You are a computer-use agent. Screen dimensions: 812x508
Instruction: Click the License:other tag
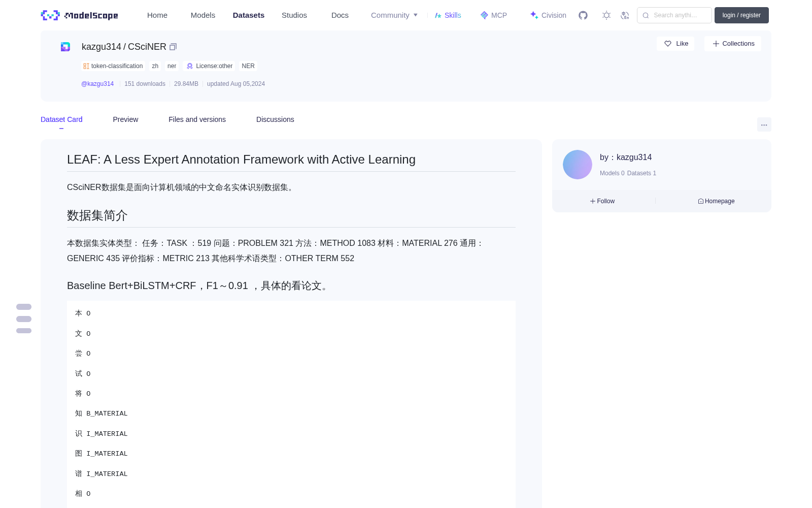click(210, 66)
